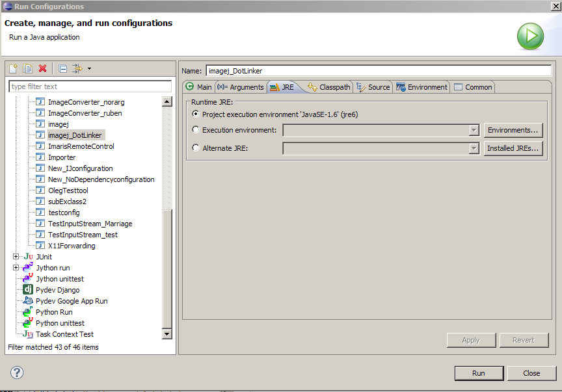Switch to the Arguments tab
Screen dimensions: 562x392
pos(240,87)
